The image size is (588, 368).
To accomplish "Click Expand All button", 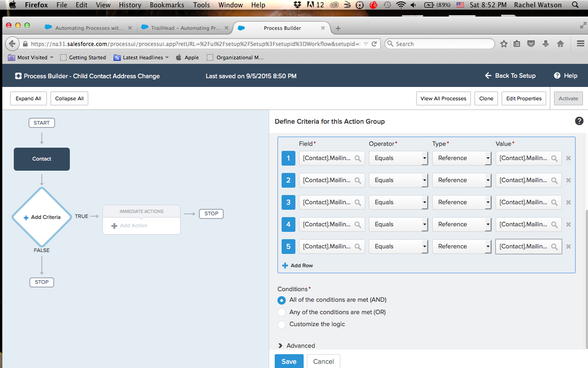I will pyautogui.click(x=28, y=98).
